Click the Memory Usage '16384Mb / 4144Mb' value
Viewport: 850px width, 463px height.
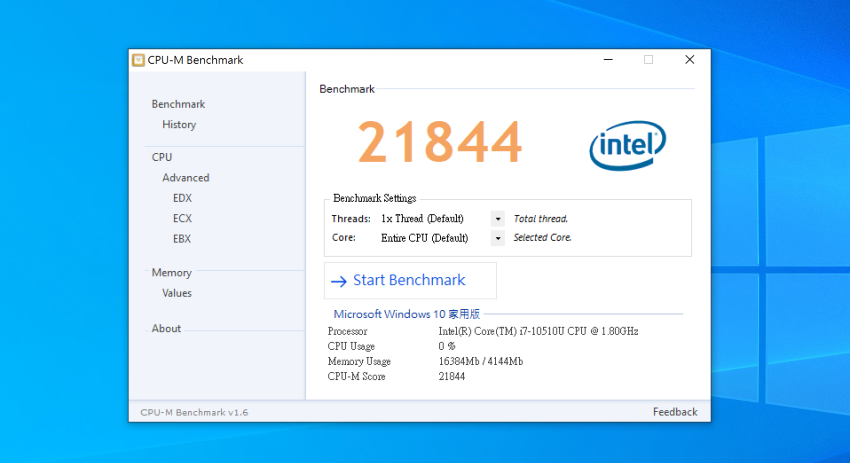coord(481,362)
